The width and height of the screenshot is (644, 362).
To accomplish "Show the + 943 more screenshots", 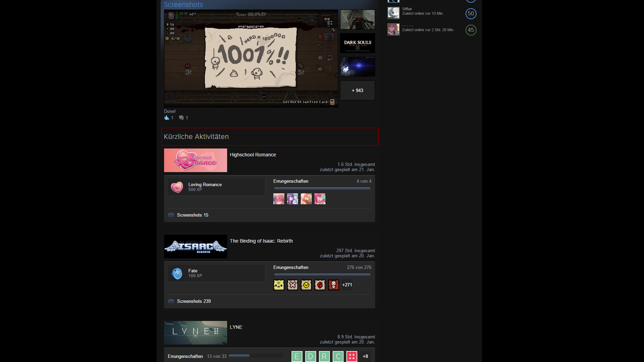I will 358,90.
